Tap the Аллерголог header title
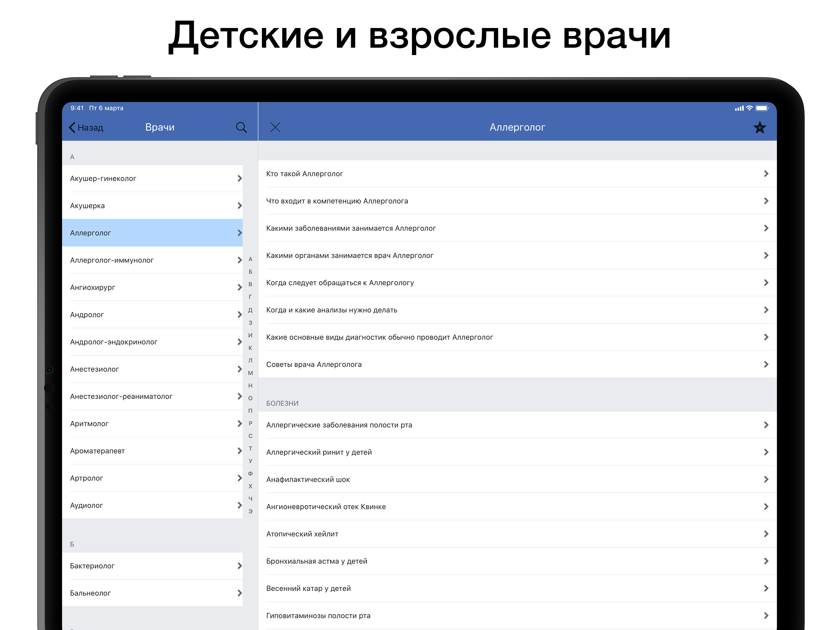The width and height of the screenshot is (840, 630). tap(517, 127)
